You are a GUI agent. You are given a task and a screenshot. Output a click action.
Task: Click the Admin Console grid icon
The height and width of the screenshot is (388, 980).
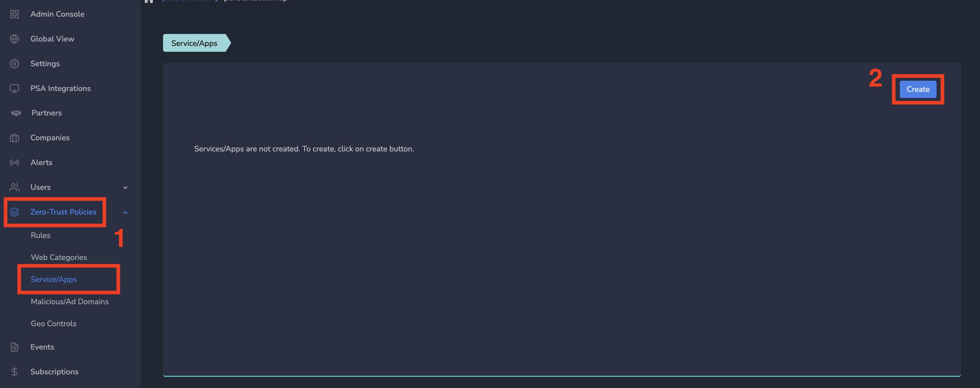click(14, 14)
